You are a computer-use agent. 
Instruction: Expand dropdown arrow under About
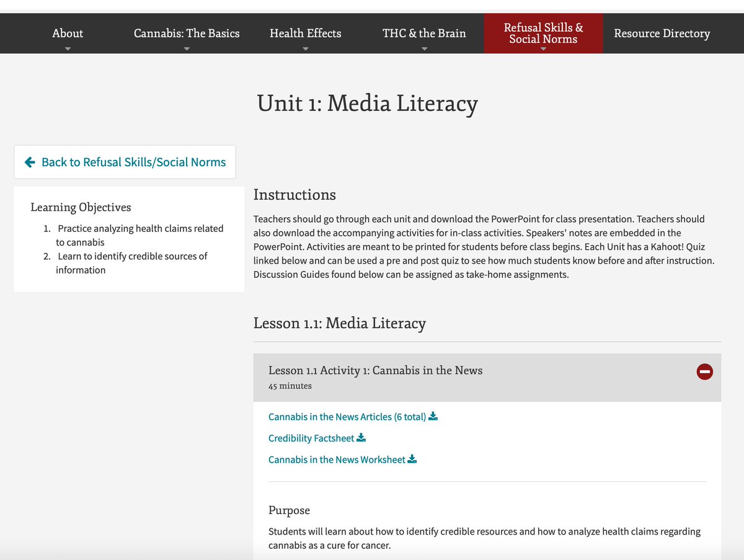(x=68, y=48)
